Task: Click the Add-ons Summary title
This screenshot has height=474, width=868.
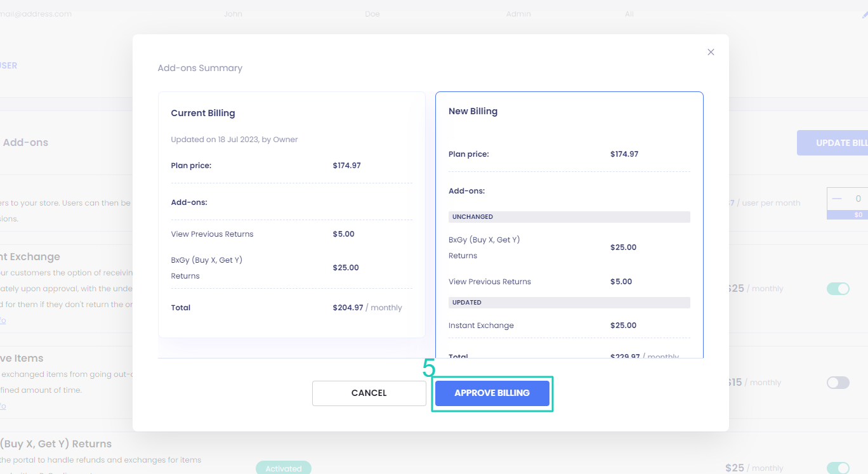Action: pyautogui.click(x=200, y=68)
